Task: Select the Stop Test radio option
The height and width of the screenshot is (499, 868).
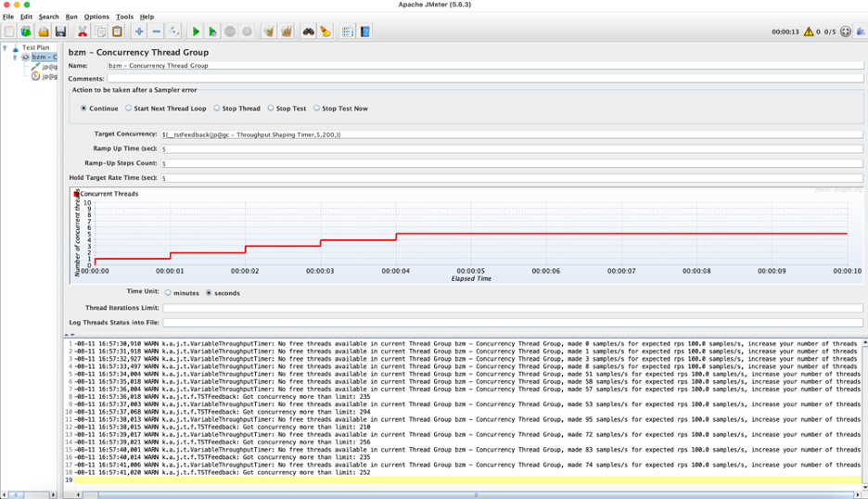Action: [x=271, y=109]
